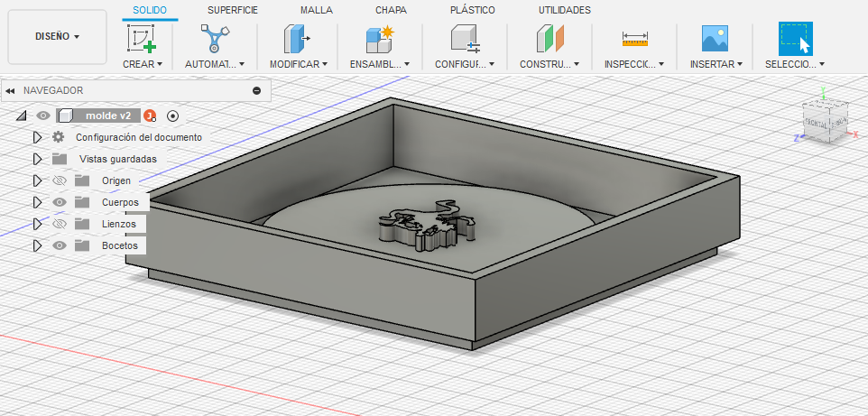Open the CONFIGUR... dropdown menu
868x416 pixels.
click(x=465, y=64)
